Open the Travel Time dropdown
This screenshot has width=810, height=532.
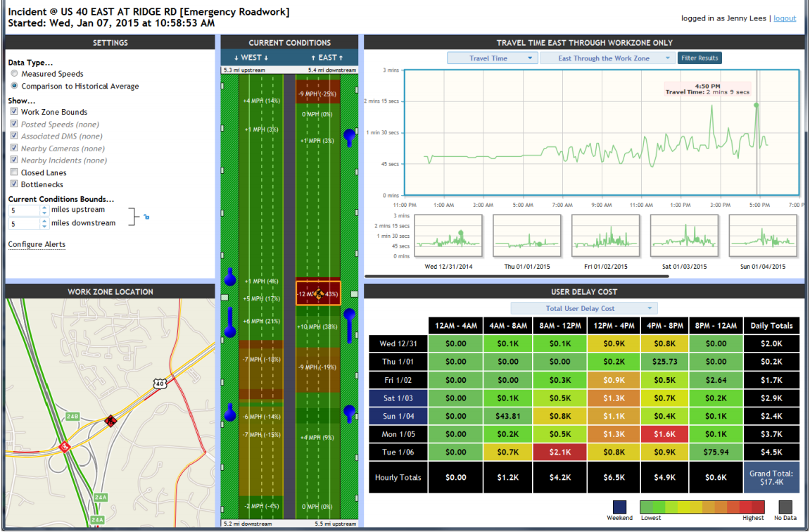(492, 58)
